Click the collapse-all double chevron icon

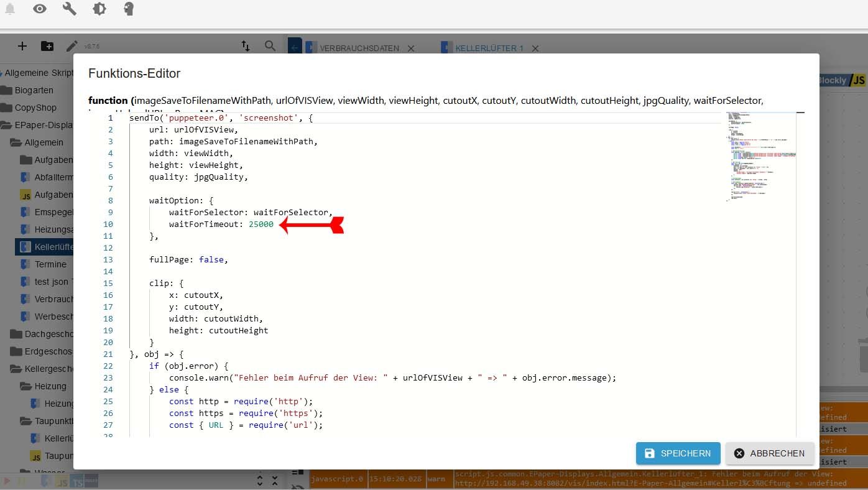[276, 481]
